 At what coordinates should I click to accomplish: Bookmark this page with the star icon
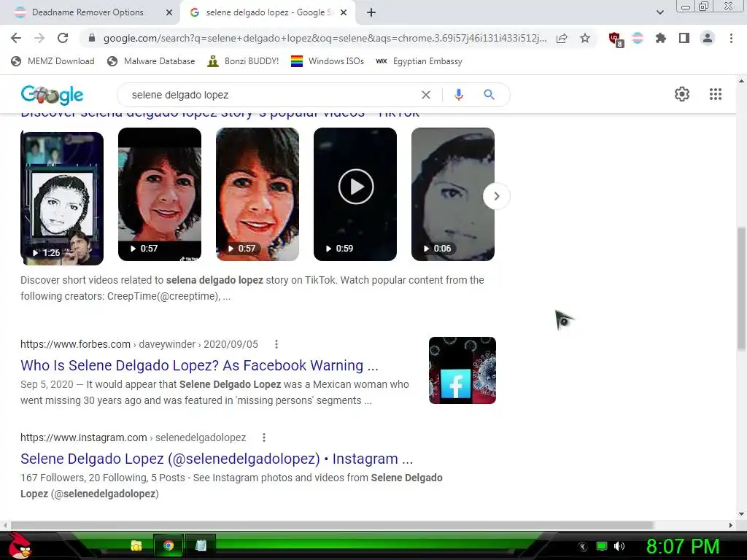585,38
